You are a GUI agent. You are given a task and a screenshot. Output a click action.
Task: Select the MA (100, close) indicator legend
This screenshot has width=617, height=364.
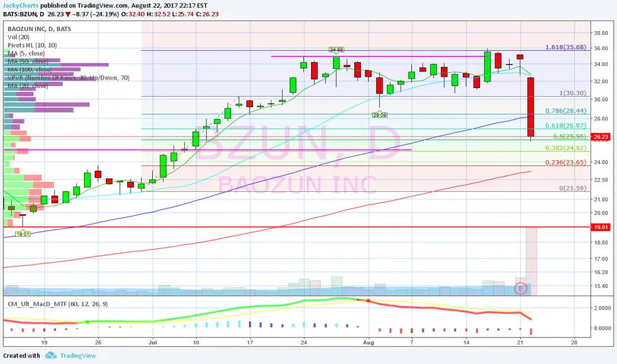[30, 69]
